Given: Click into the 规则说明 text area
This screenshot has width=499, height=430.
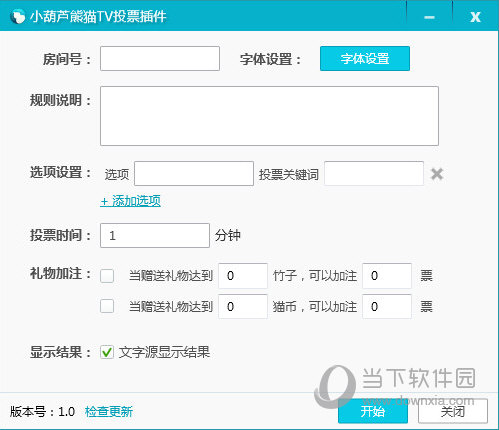Looking at the screenshot, I should tap(269, 116).
